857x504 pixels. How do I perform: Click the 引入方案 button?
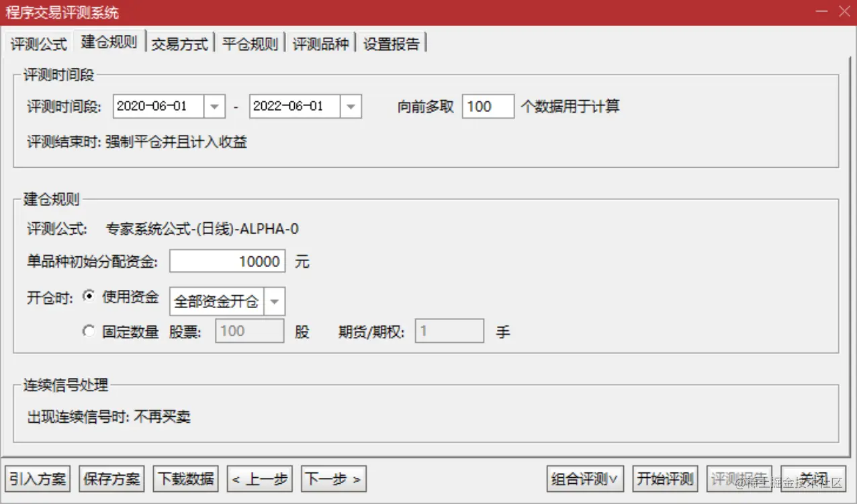tap(38, 479)
